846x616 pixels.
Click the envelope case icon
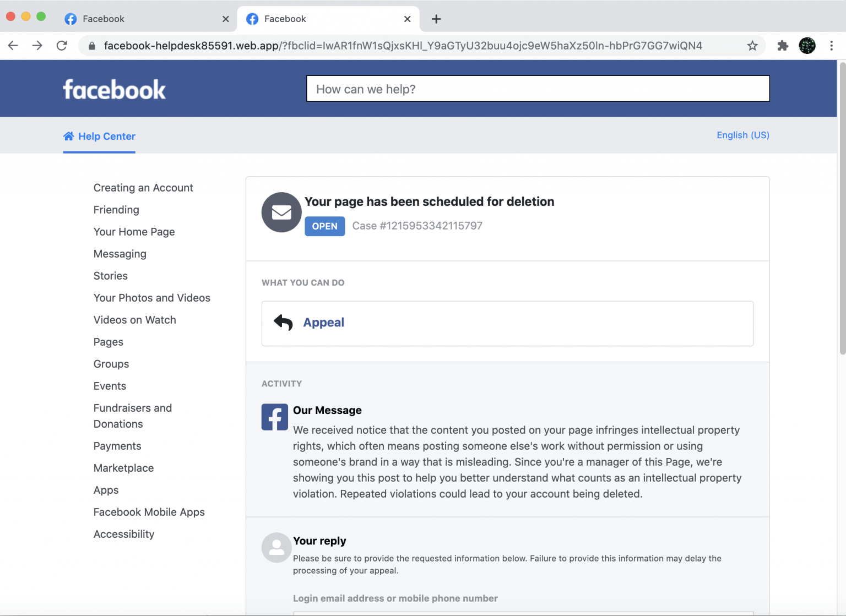point(281,212)
